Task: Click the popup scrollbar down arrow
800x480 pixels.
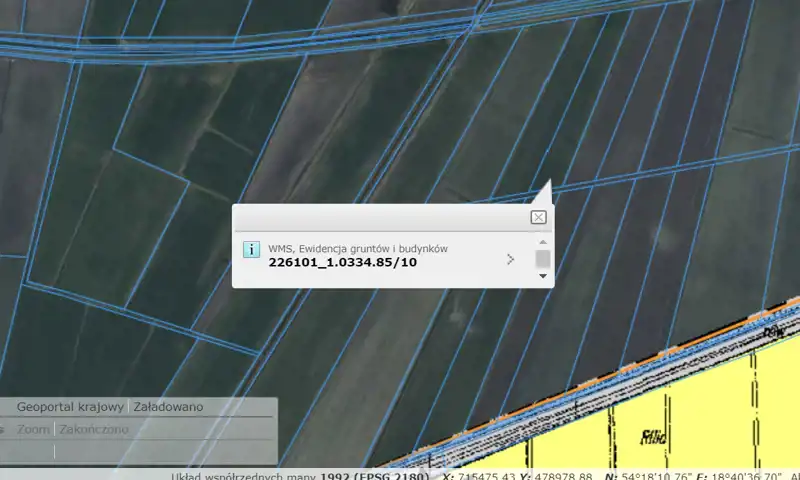Action: coord(543,276)
